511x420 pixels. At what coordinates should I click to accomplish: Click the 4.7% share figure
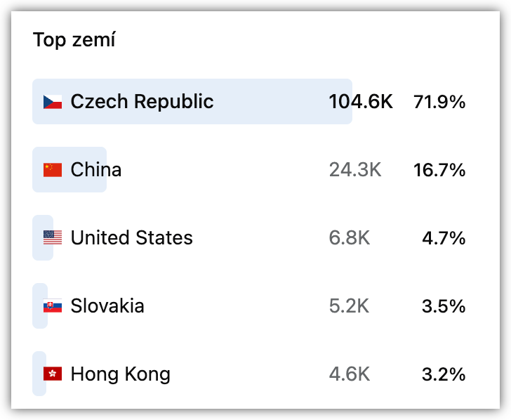(x=444, y=238)
